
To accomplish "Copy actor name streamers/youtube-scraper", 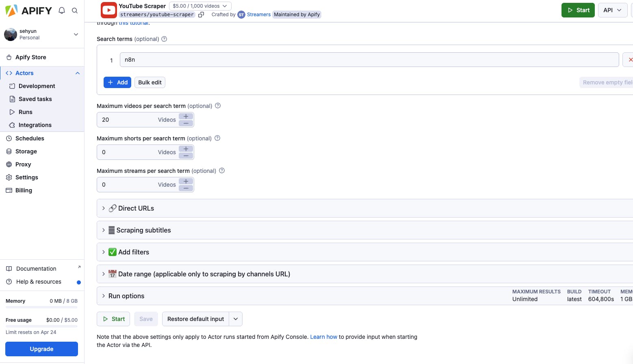I will point(201,15).
